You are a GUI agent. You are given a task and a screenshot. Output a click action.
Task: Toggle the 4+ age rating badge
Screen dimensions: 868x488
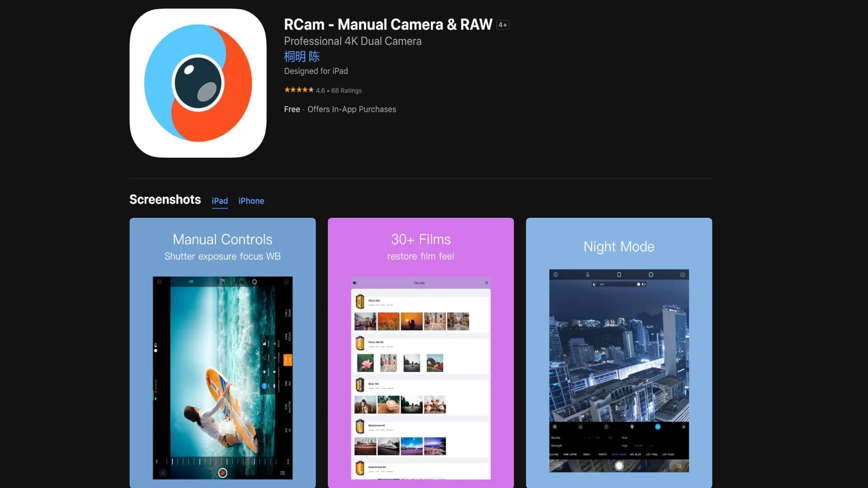click(x=503, y=24)
